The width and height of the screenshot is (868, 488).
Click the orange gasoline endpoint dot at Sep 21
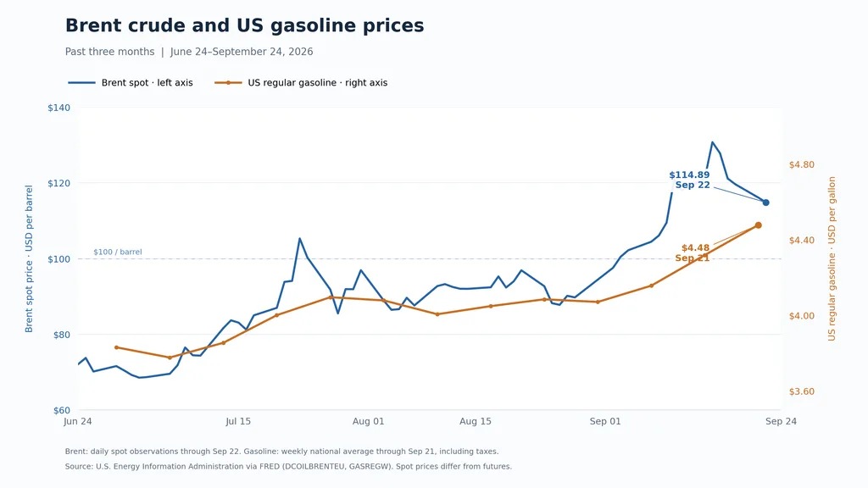point(759,225)
